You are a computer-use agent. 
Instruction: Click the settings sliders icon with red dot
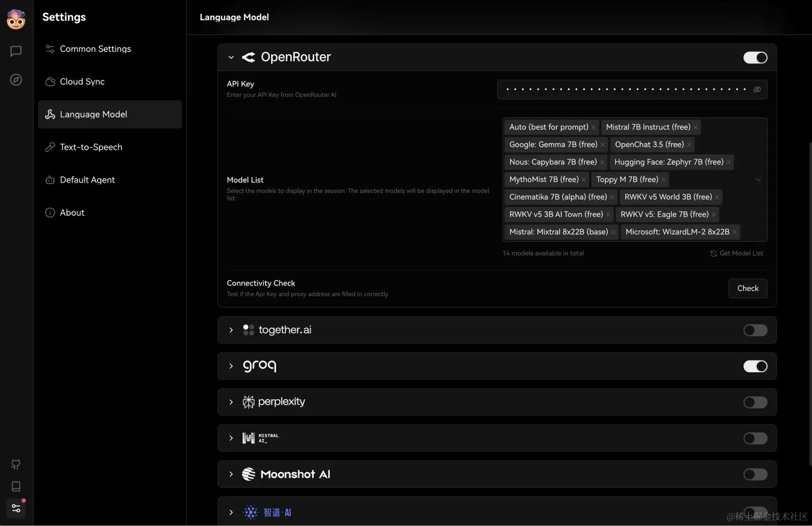(x=16, y=509)
